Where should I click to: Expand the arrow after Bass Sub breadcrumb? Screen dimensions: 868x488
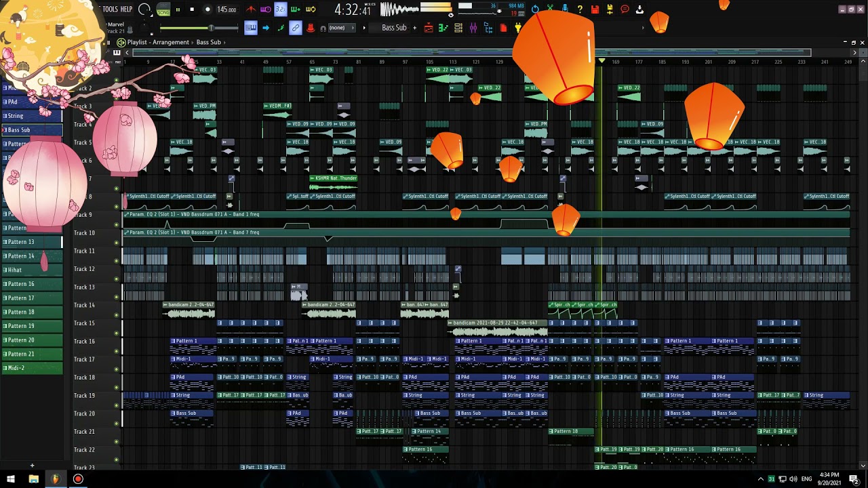click(224, 42)
